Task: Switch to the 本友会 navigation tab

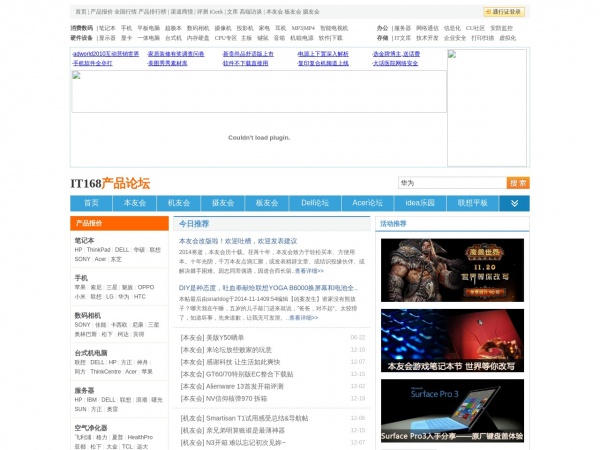Action: pos(134,203)
